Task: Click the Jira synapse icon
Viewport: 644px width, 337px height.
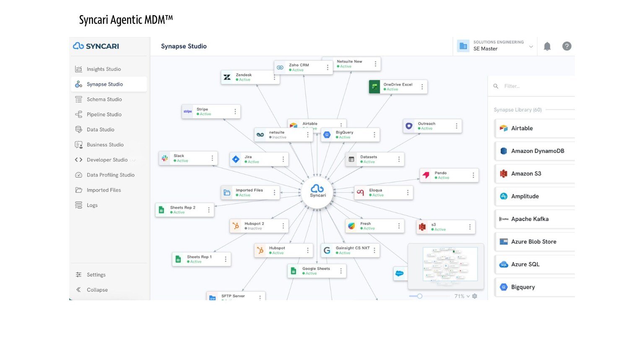Action: click(236, 159)
